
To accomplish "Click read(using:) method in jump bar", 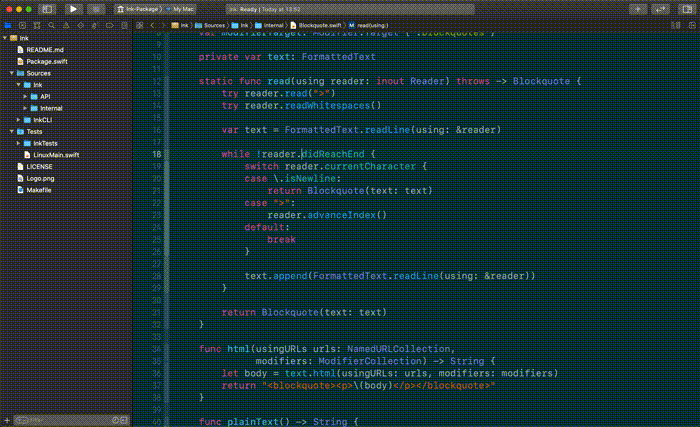I will tap(369, 25).
